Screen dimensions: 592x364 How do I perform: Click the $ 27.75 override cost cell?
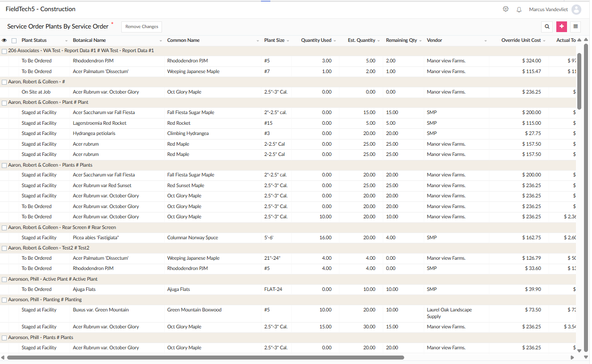533,134
